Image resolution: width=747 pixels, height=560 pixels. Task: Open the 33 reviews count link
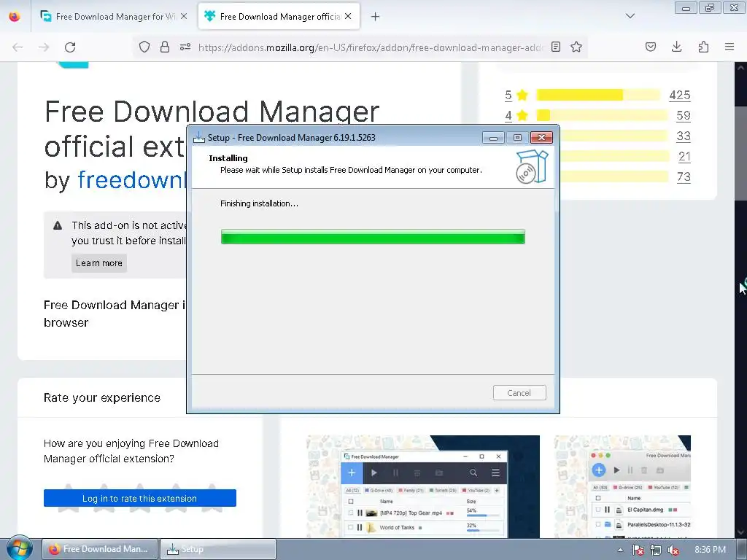pos(683,136)
